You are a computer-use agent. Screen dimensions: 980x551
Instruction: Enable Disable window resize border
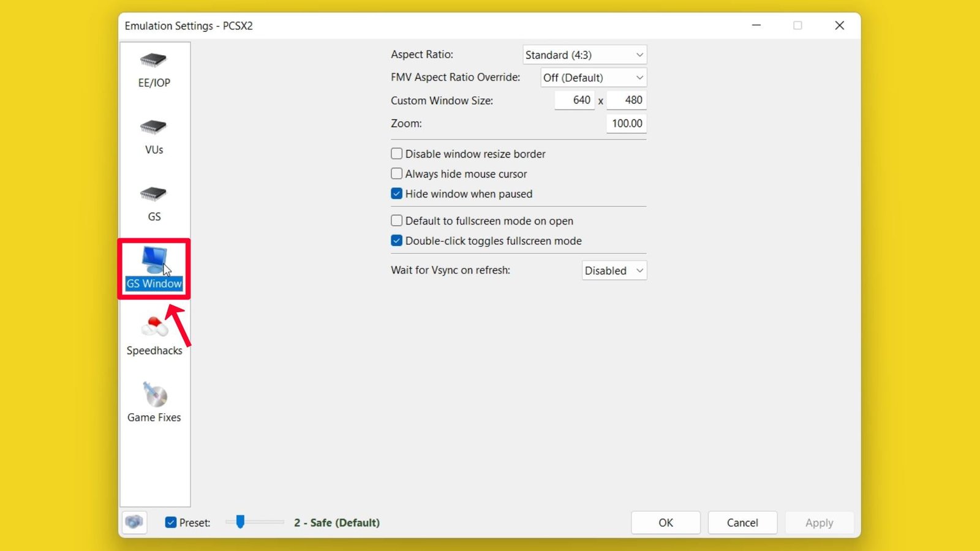coord(397,154)
